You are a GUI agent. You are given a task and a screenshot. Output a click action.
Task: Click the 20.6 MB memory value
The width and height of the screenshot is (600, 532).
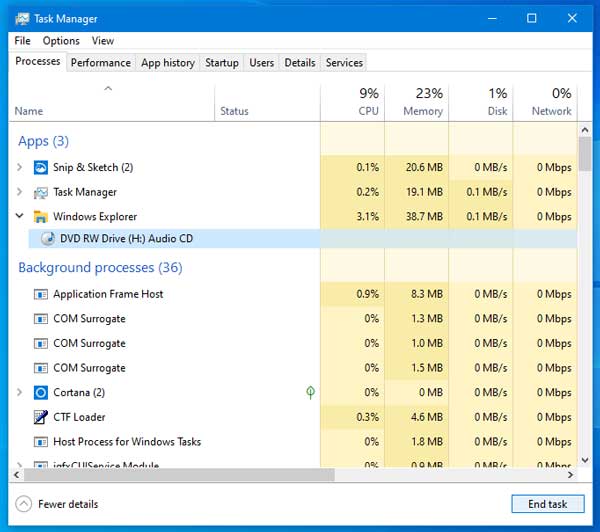coord(424,167)
